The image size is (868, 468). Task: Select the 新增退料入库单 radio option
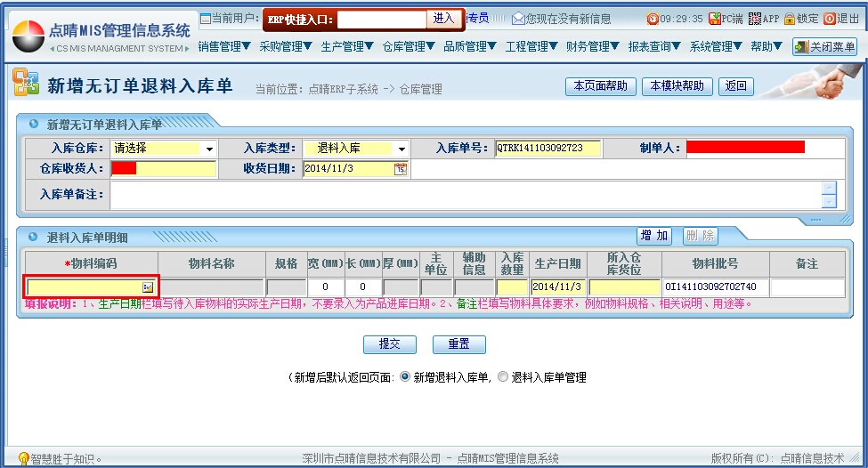click(406, 377)
